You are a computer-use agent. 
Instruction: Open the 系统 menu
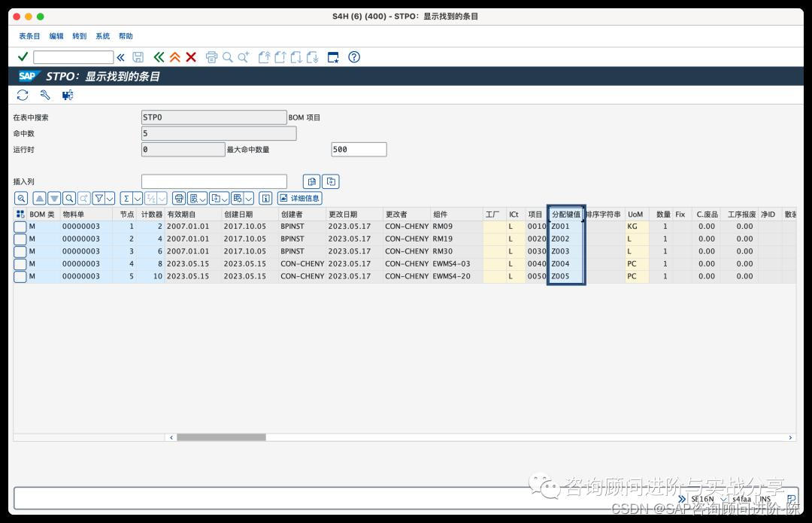click(102, 36)
